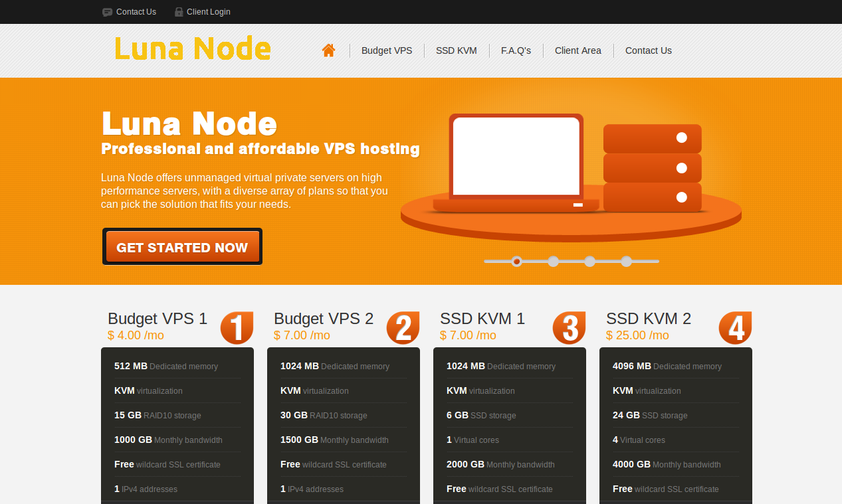
Task: Click the banner heading Luna Node
Action: coord(189,124)
